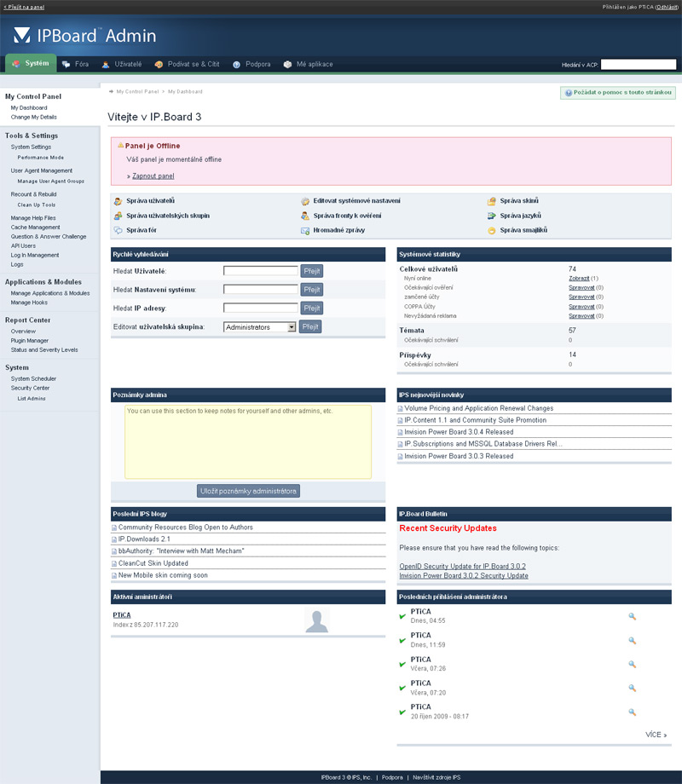Screen dimensions: 682x784
Task: Click PTiCA name link in Aktivní administrátoři
Action: click(122, 615)
